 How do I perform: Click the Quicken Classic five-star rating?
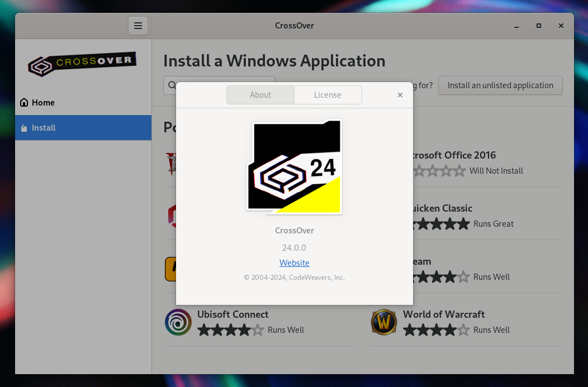pyautogui.click(x=442, y=224)
